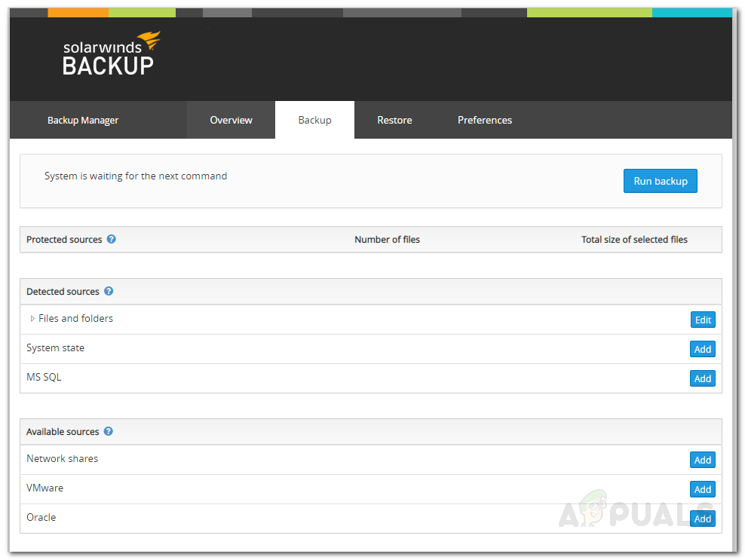Click the Oracle row text
The image size is (745, 560).
[x=41, y=517]
